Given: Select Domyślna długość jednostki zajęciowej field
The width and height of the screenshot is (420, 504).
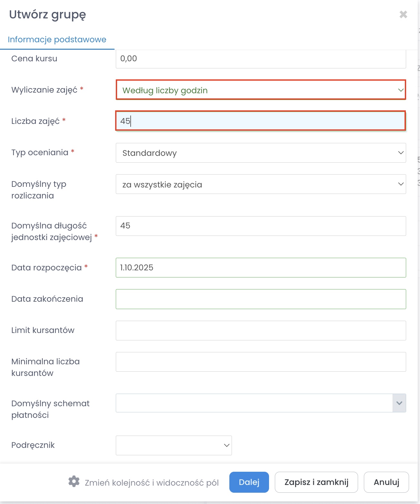Looking at the screenshot, I should [261, 226].
